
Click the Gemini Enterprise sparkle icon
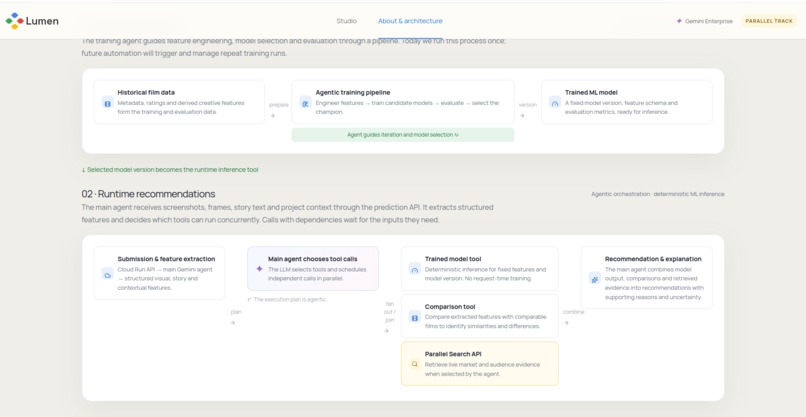tap(679, 21)
